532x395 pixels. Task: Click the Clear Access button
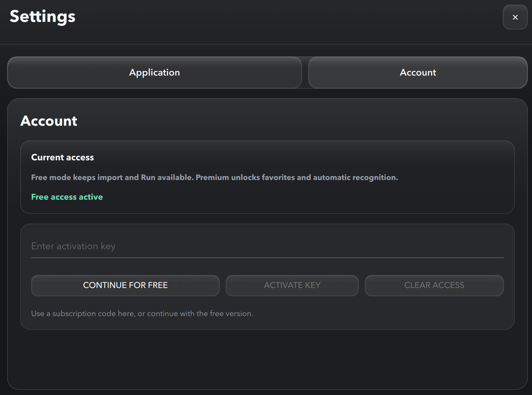(434, 285)
